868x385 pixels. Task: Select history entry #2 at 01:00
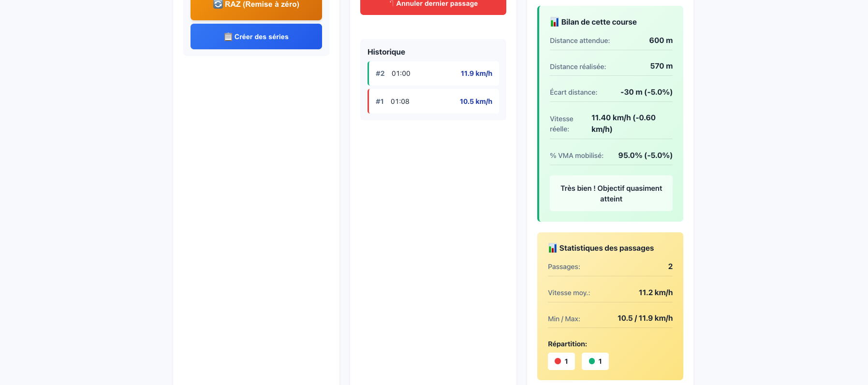[x=433, y=73]
